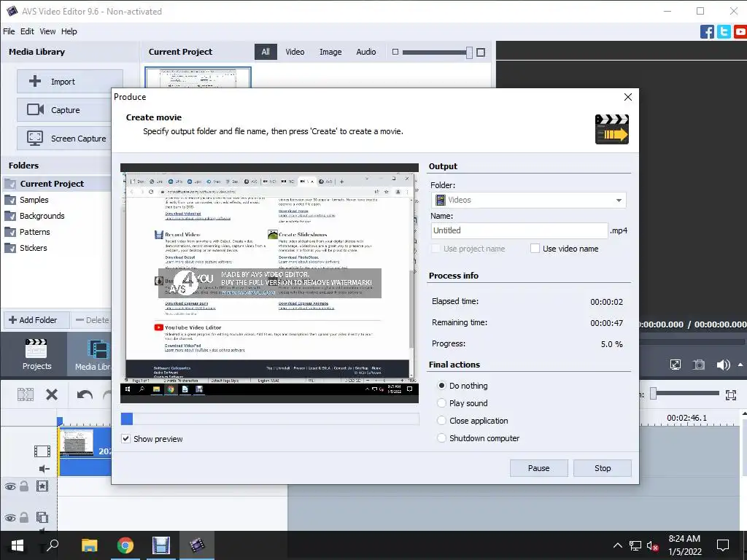Open the Projects tab icon
This screenshot has width=747, height=560.
[x=36, y=354]
